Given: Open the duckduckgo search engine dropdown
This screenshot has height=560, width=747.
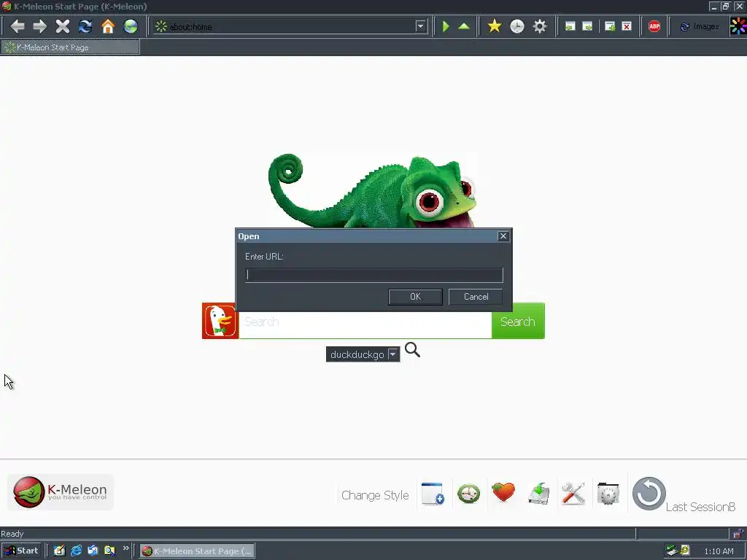Looking at the screenshot, I should (363, 354).
